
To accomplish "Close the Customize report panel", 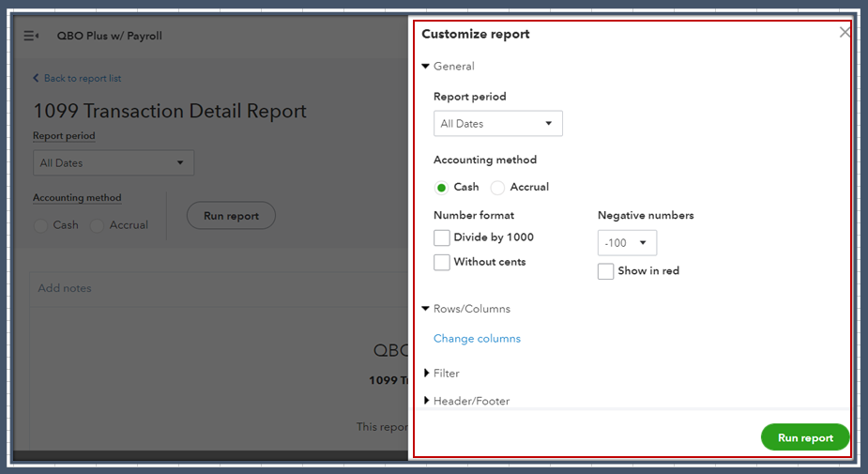I will pyautogui.click(x=845, y=33).
